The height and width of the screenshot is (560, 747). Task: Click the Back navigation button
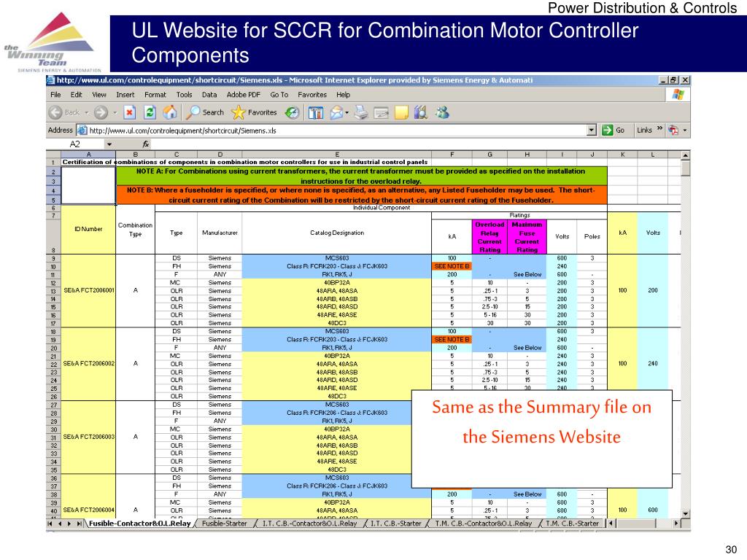64,112
